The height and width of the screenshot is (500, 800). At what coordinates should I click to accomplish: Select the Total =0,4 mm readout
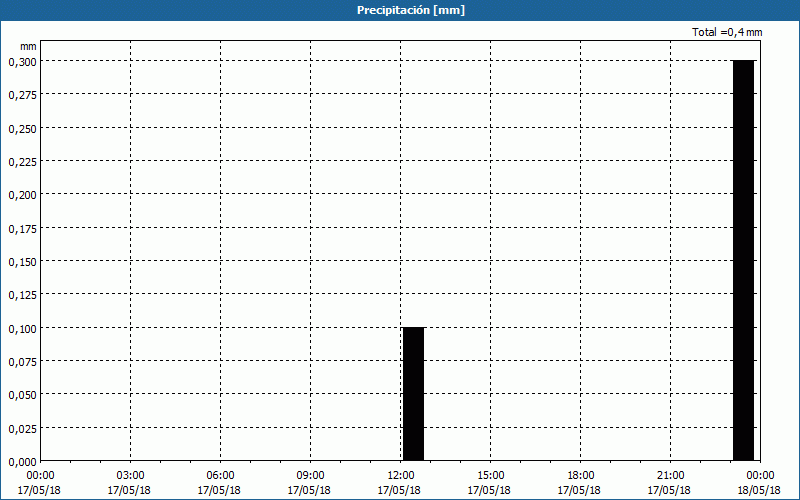pos(727,32)
